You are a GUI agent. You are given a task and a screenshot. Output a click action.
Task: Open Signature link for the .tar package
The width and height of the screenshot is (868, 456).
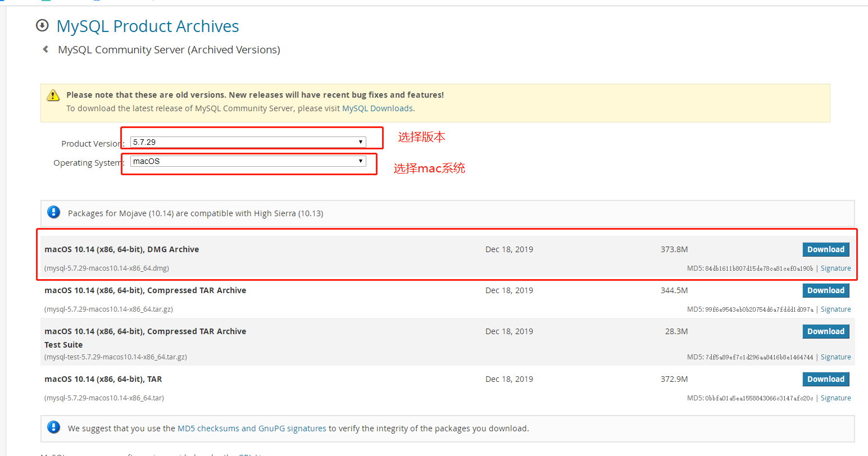click(x=835, y=398)
